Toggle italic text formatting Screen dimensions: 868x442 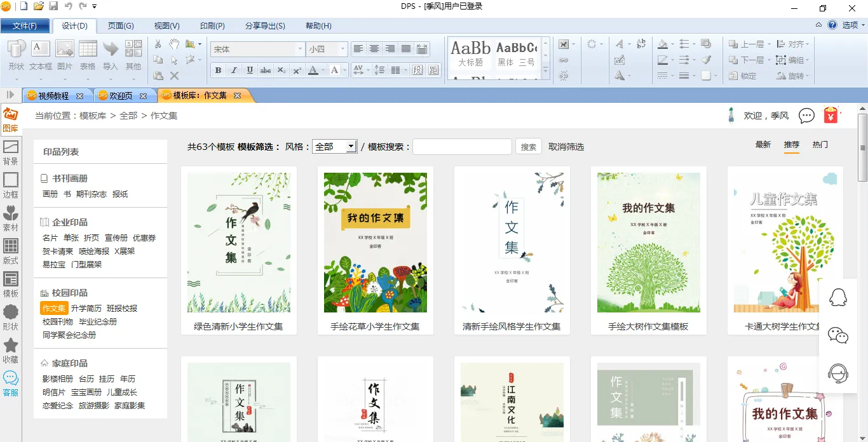[234, 70]
